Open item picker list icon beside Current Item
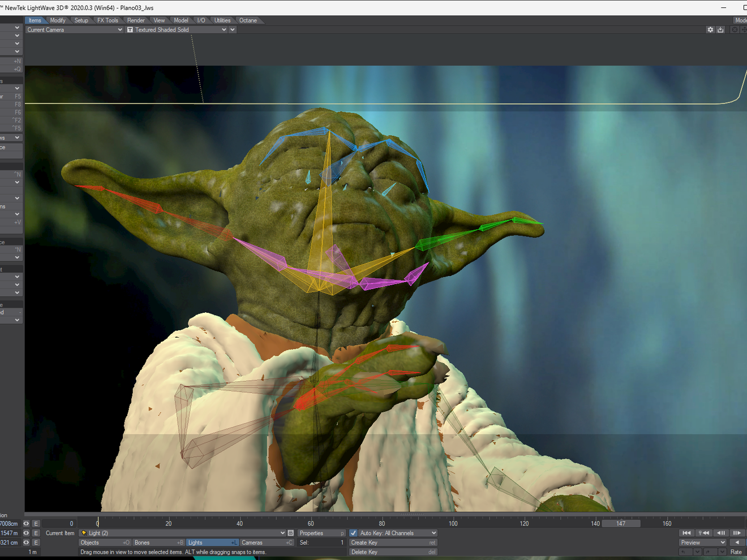747x560 pixels. [x=290, y=533]
